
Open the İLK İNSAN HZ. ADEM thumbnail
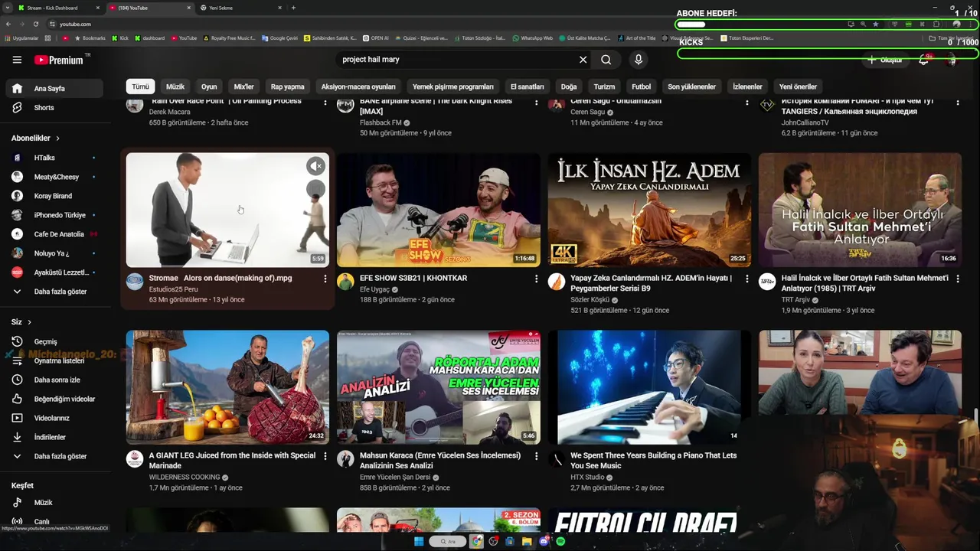point(649,210)
